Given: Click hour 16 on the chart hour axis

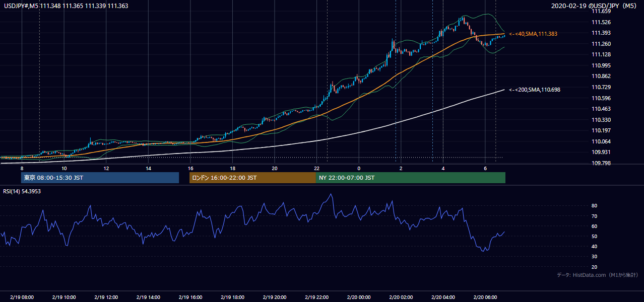Looking at the screenshot, I should (190, 168).
